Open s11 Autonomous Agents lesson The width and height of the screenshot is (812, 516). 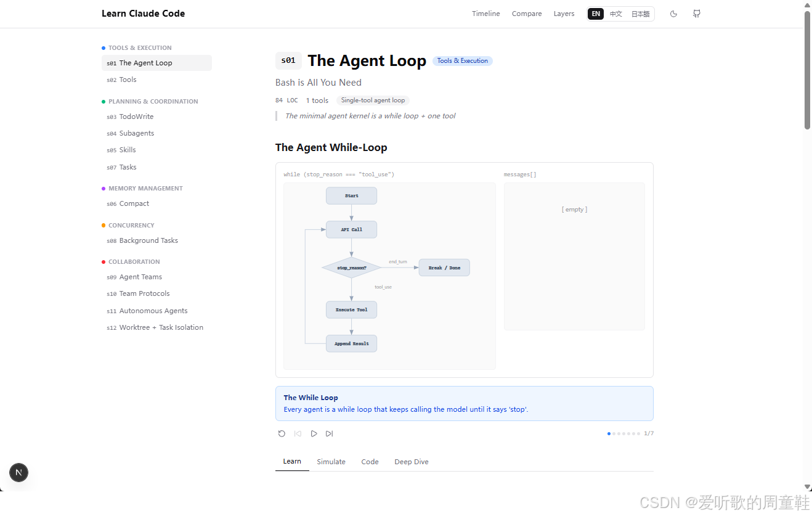point(156,311)
